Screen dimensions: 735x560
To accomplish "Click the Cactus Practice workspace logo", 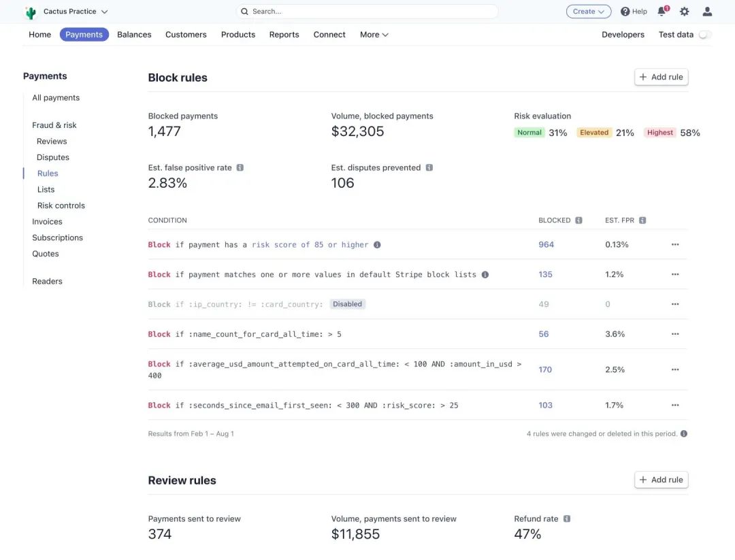I will coord(31,11).
